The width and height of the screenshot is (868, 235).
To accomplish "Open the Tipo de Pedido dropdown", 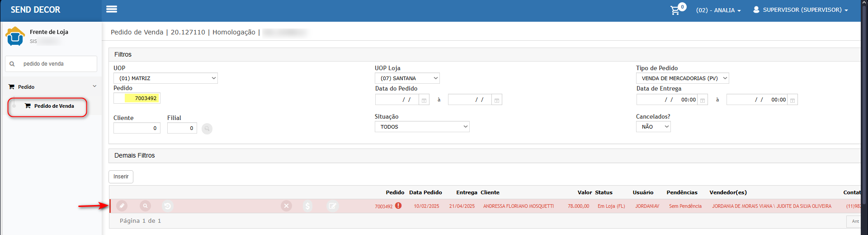I will pos(682,78).
